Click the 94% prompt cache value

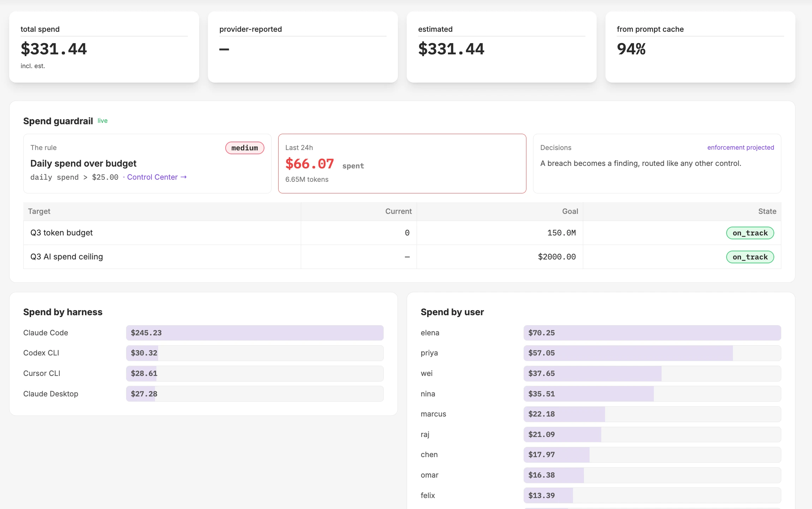(x=631, y=49)
